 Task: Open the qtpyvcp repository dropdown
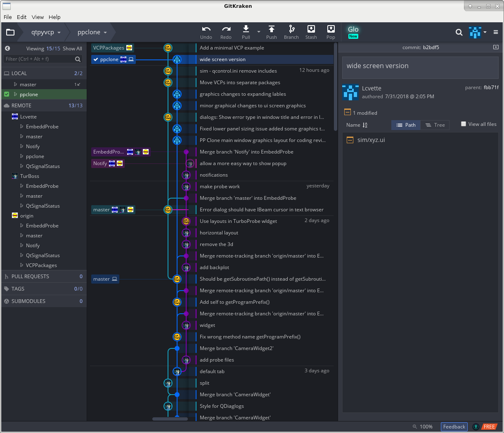(x=46, y=32)
